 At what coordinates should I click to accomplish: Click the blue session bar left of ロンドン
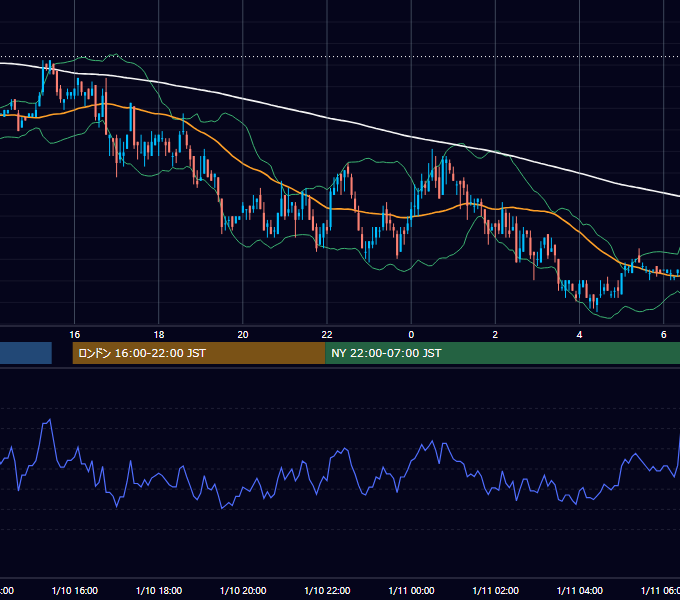click(x=26, y=353)
